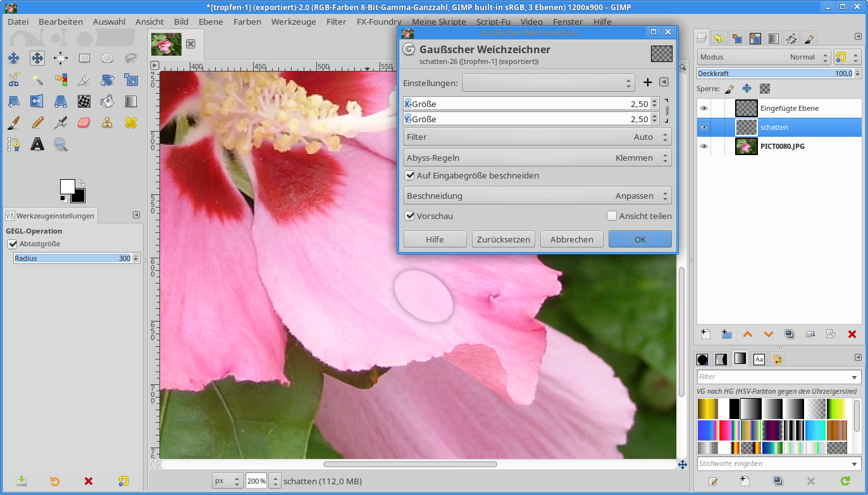Image resolution: width=868 pixels, height=495 pixels.
Task: Select the Text tool in the toolbox
Action: click(37, 144)
